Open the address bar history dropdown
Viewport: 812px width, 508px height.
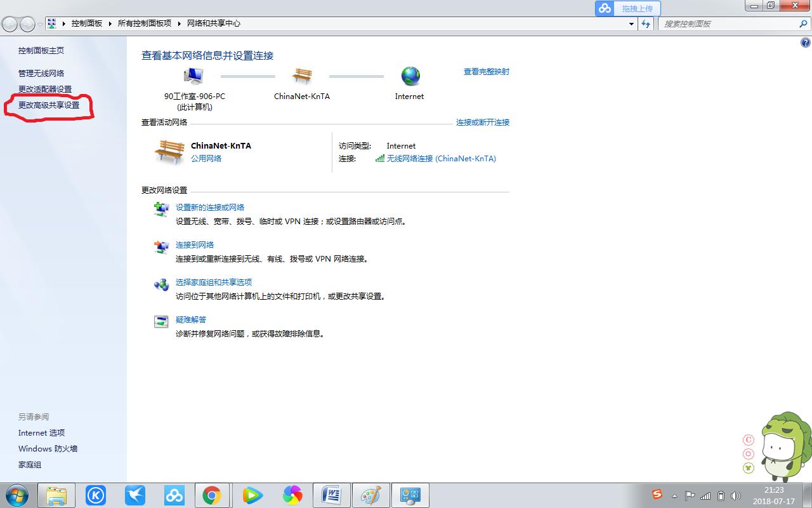pyautogui.click(x=631, y=23)
